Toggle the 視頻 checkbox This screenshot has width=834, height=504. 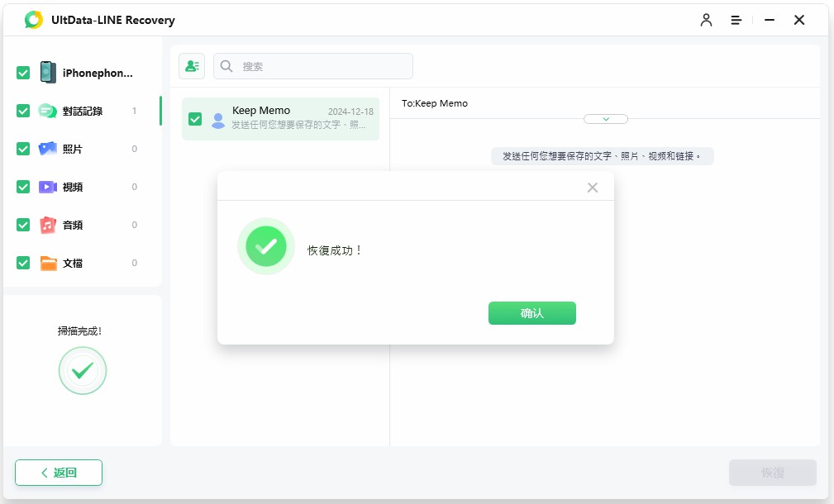[x=23, y=187]
